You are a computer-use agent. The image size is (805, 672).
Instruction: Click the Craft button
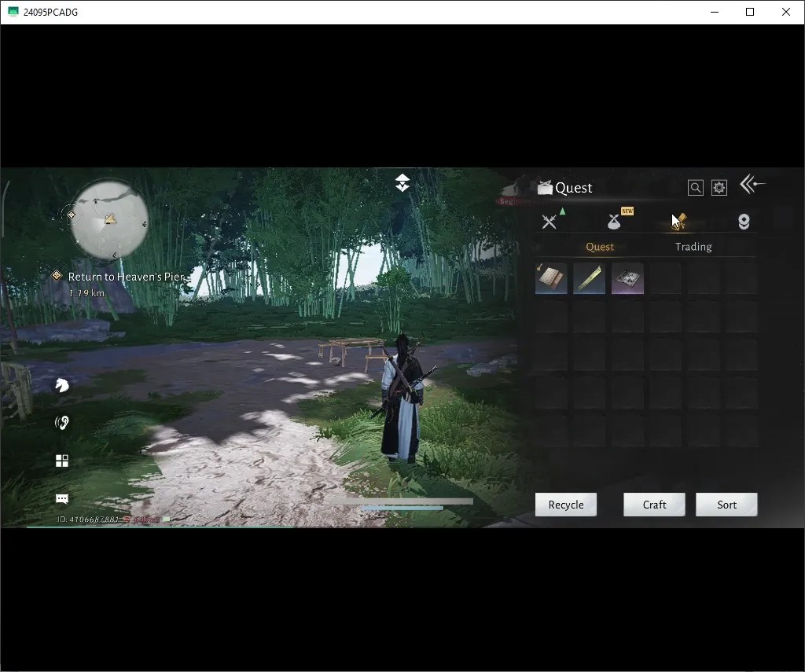click(x=654, y=505)
